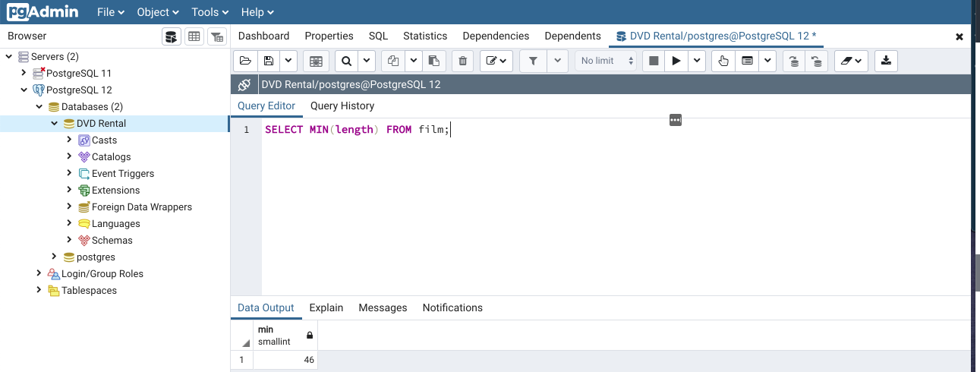Click the three-dot panel drag handle
The width and height of the screenshot is (980, 372).
(x=676, y=120)
